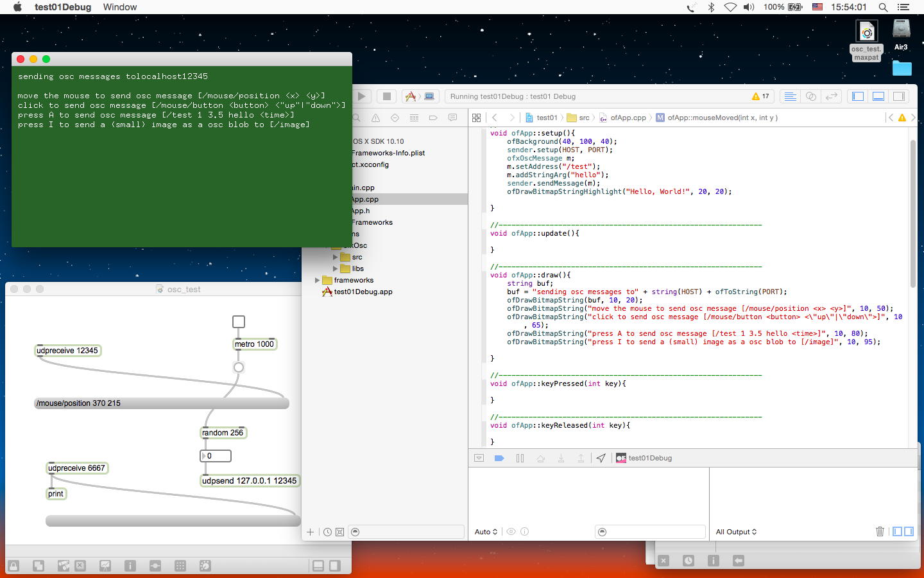Click the Stop button in Xcode toolbar
924x578 pixels.
click(386, 96)
